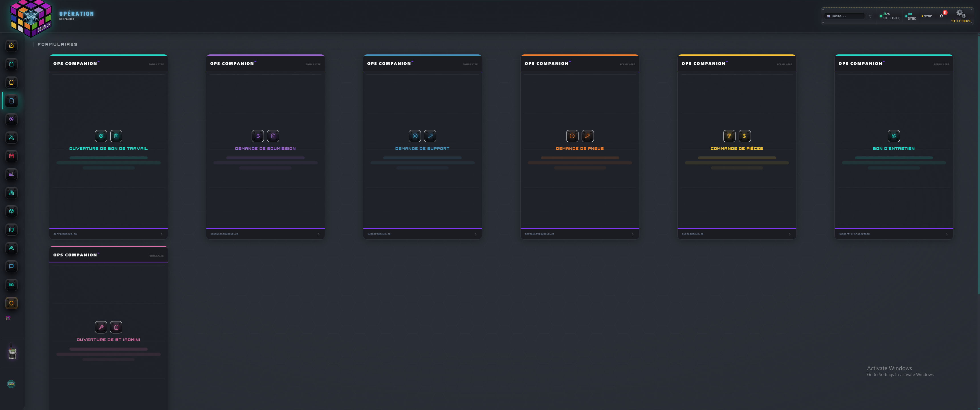Select the active Formulaires document sidebar icon
Image resolution: width=980 pixels, height=410 pixels.
coord(11,101)
